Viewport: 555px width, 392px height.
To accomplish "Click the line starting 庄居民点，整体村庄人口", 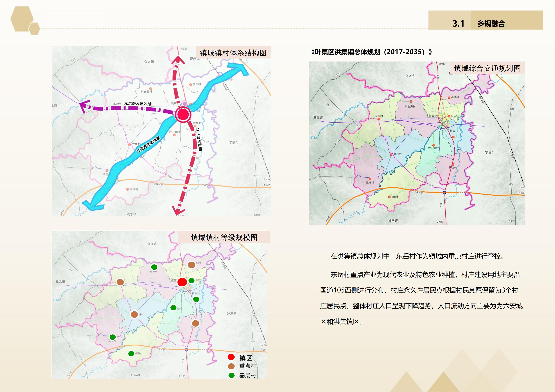I will click(x=421, y=306).
